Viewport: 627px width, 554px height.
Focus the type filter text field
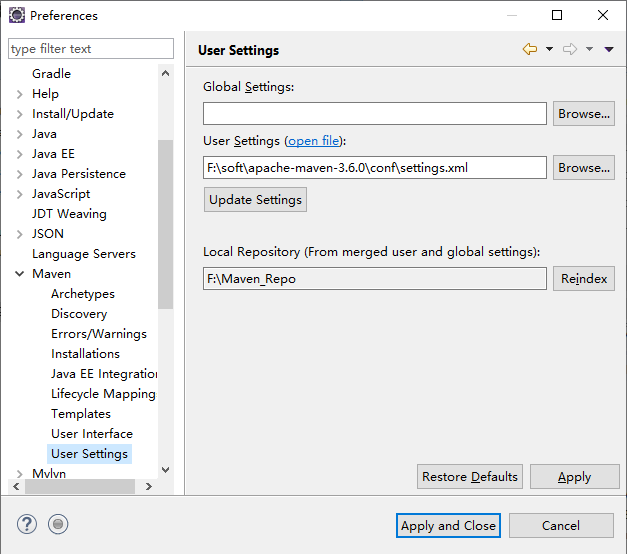pyautogui.click(x=89, y=49)
